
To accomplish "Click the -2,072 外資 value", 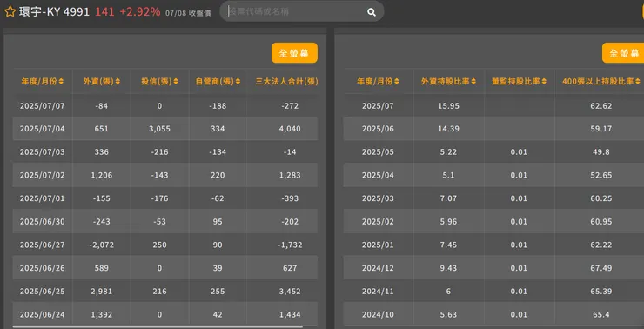I will pyautogui.click(x=102, y=245).
